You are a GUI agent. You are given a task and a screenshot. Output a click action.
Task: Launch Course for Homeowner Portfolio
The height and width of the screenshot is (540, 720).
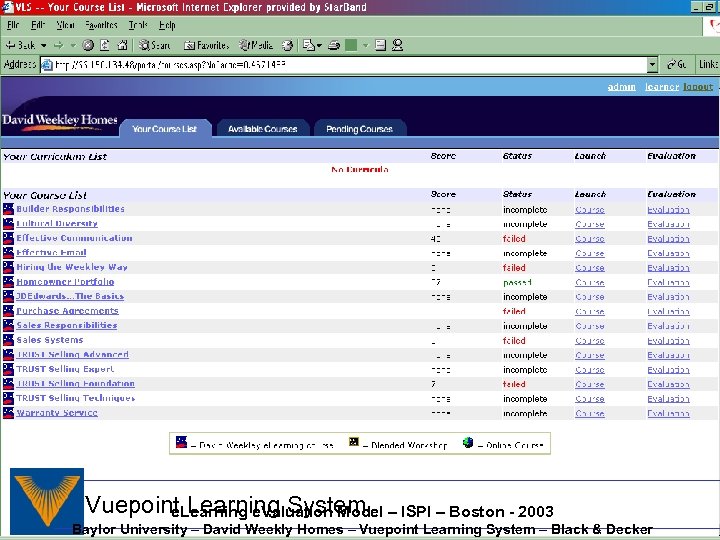point(590,282)
